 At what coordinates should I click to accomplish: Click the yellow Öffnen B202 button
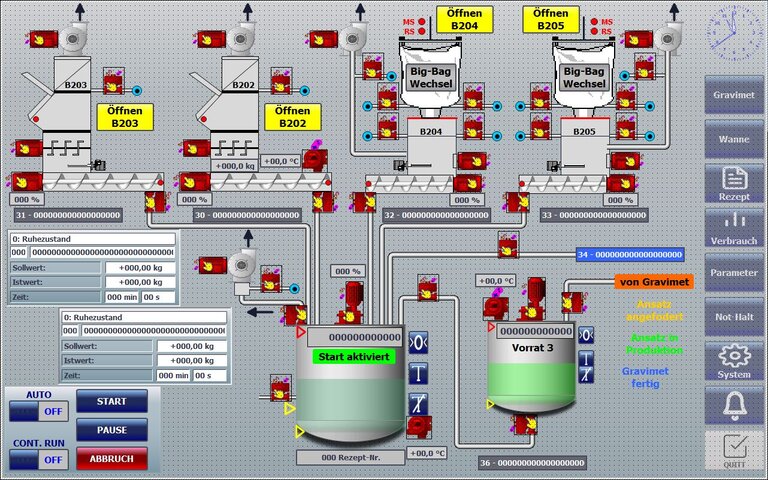(293, 117)
